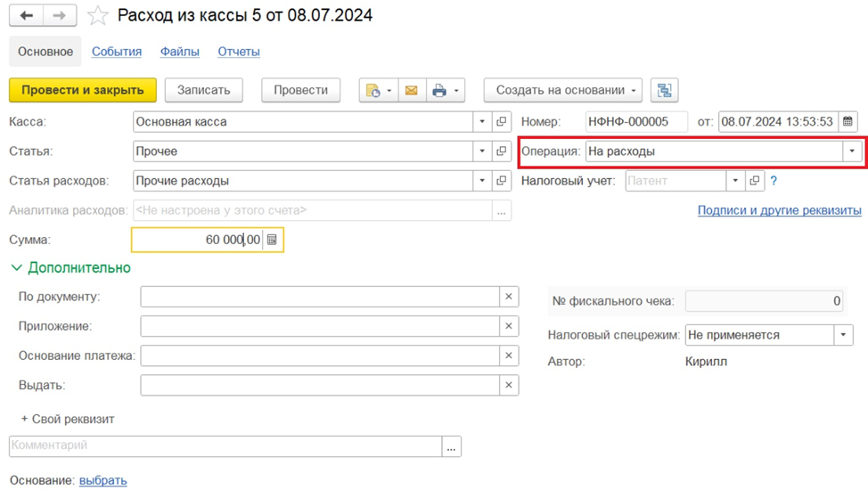The width and height of the screenshot is (868, 490).
Task: Open the document structure icon button
Action: [x=664, y=90]
